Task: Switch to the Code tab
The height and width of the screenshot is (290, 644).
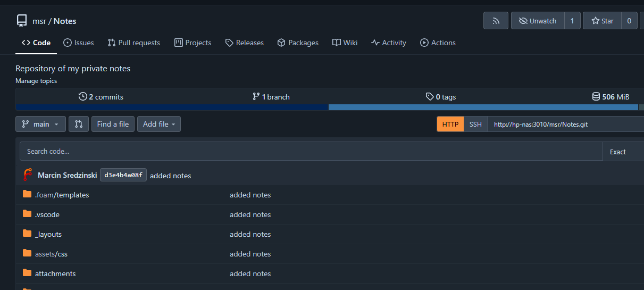Action: tap(36, 43)
